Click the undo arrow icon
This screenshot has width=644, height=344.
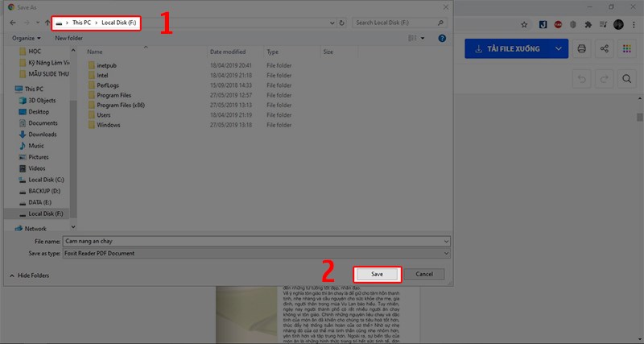581,78
